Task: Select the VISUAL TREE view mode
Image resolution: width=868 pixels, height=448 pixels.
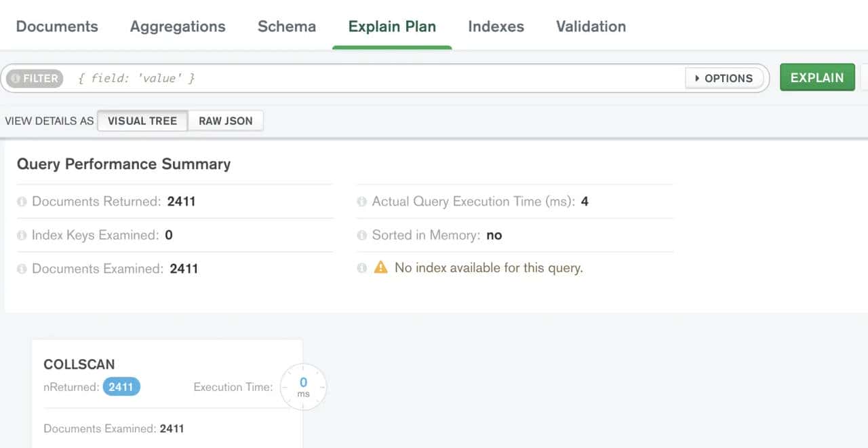Action: pos(142,121)
